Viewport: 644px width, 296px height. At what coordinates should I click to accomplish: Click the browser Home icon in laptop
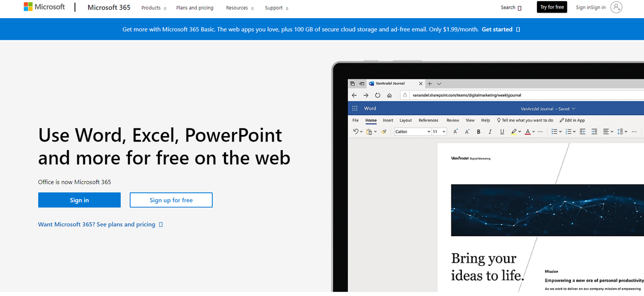(x=389, y=95)
